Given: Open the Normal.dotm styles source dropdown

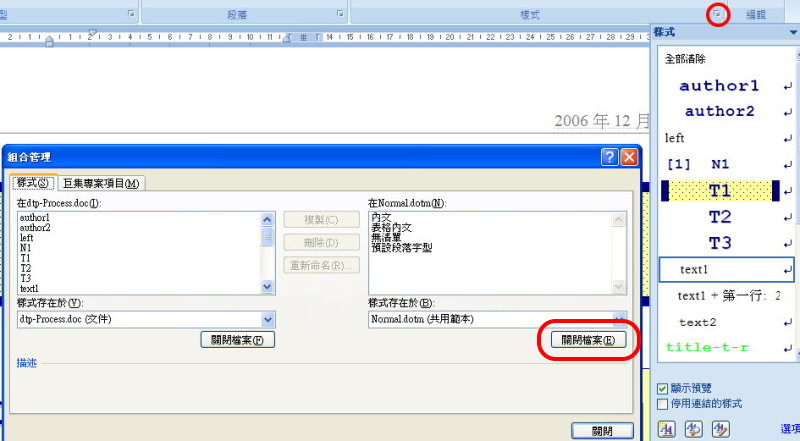Looking at the screenshot, I should coord(619,319).
